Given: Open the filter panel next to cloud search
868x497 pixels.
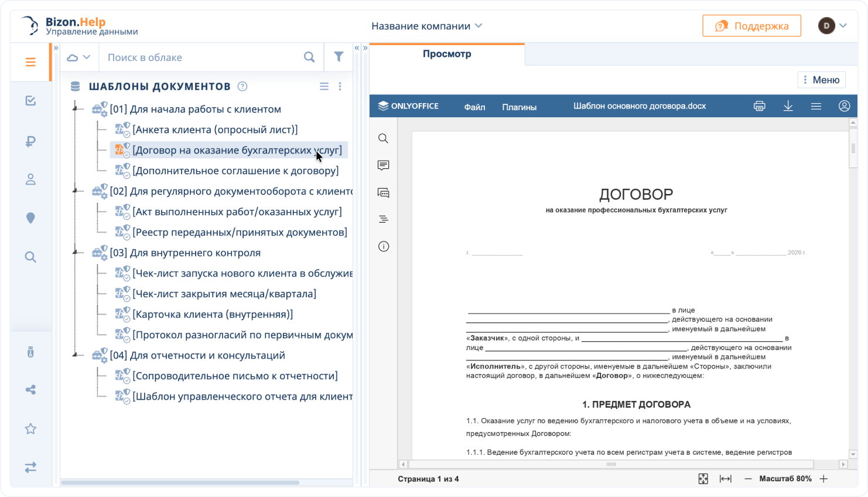Looking at the screenshot, I should 339,56.
